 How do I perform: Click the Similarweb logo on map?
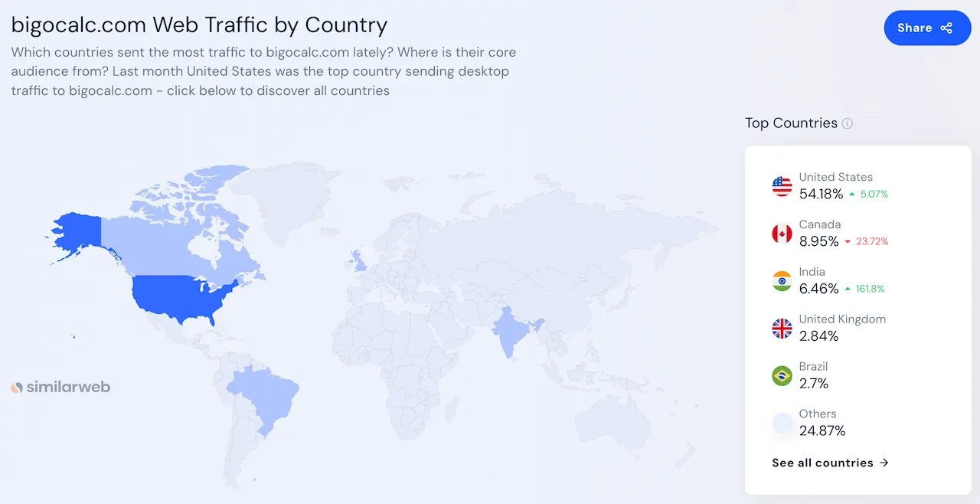point(60,388)
